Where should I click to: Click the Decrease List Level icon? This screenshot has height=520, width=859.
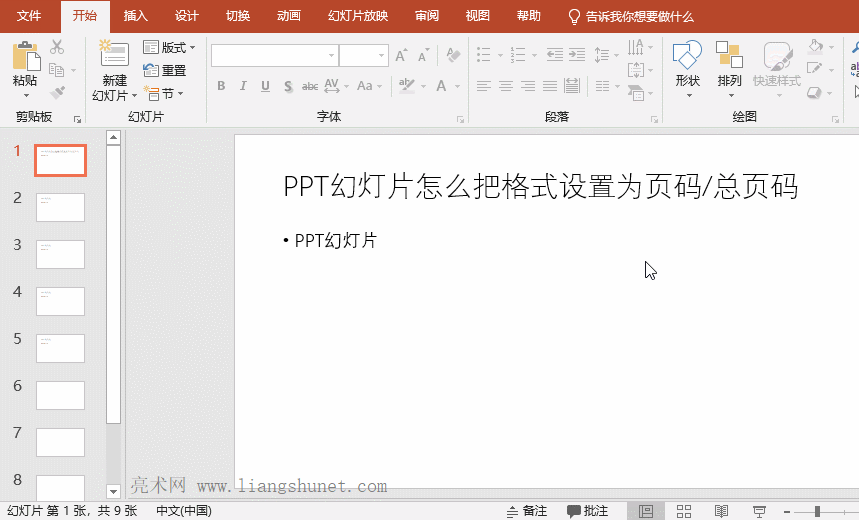[554, 54]
